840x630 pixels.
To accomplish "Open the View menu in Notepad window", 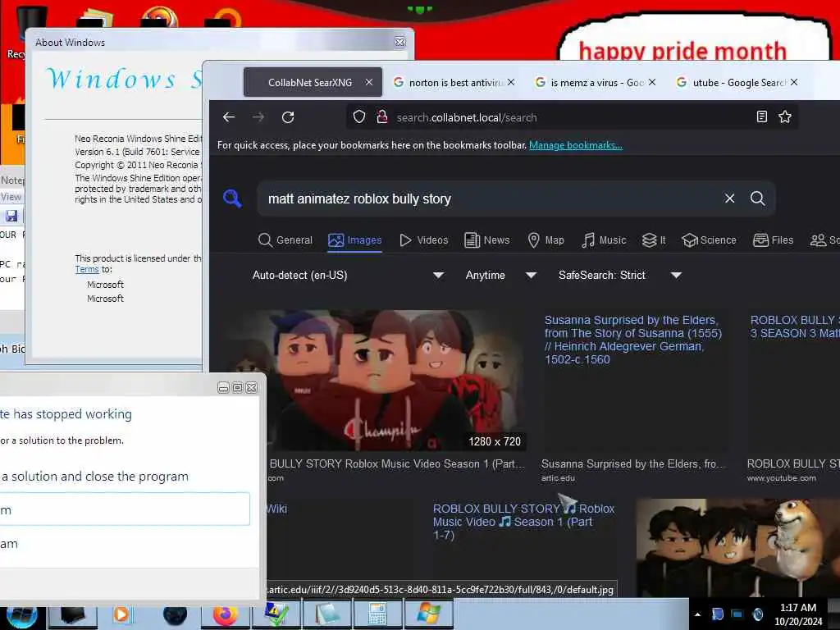I will click(11, 197).
